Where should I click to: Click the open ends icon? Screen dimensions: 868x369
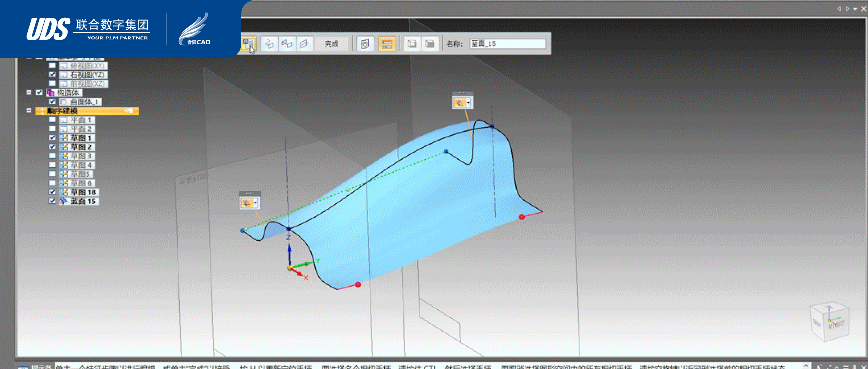pos(412,44)
